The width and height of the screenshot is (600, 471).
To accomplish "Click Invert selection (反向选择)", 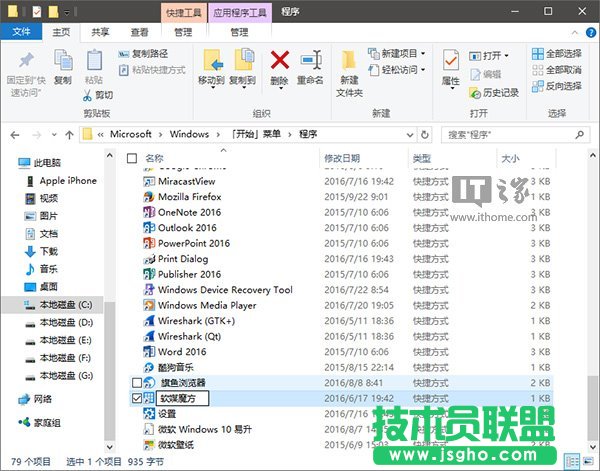I will click(556, 86).
